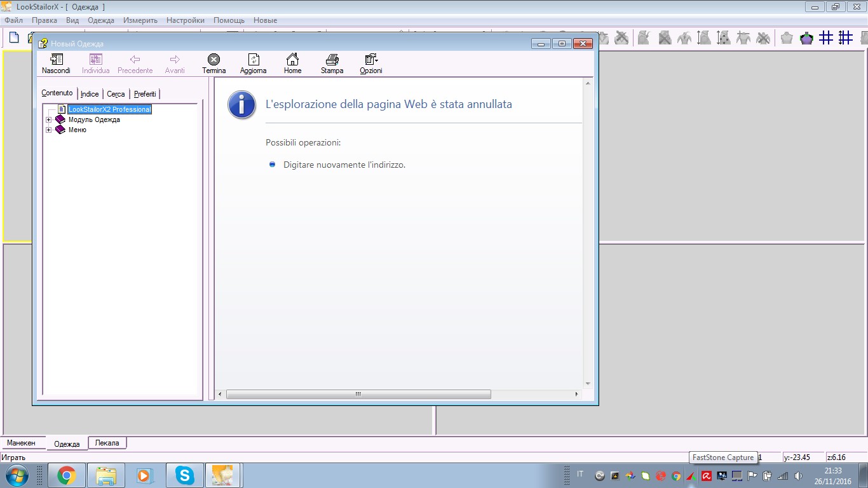Switch to the Одежда bottom tab
The image size is (868, 488).
67,444
